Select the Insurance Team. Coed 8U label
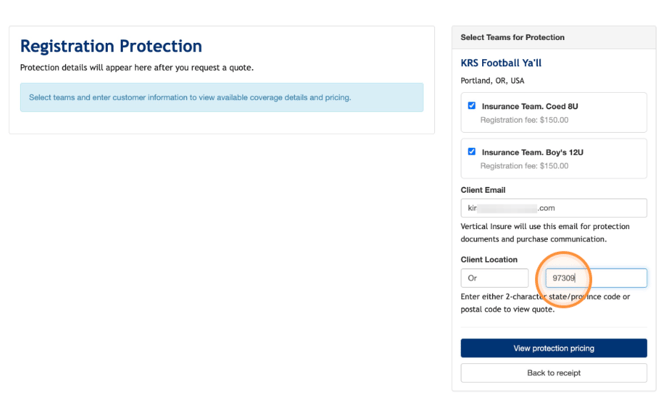 [x=530, y=106]
